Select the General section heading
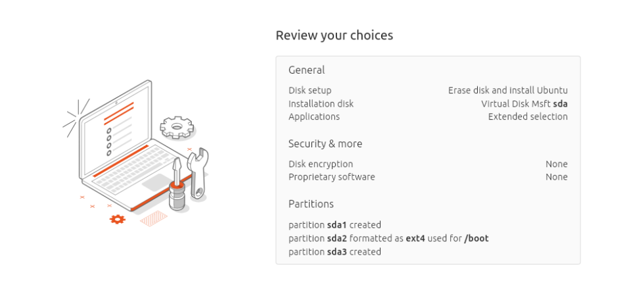The height and width of the screenshot is (296, 644). (306, 70)
